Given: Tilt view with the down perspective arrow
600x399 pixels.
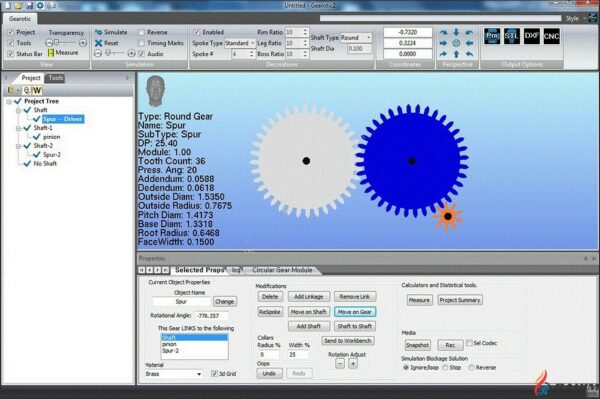Looking at the screenshot, I should 456,32.
